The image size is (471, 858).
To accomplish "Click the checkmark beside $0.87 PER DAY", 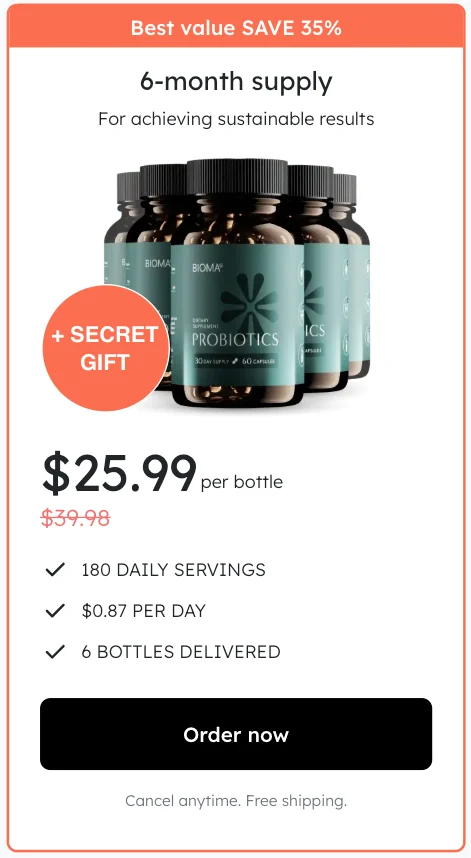I will tap(55, 611).
